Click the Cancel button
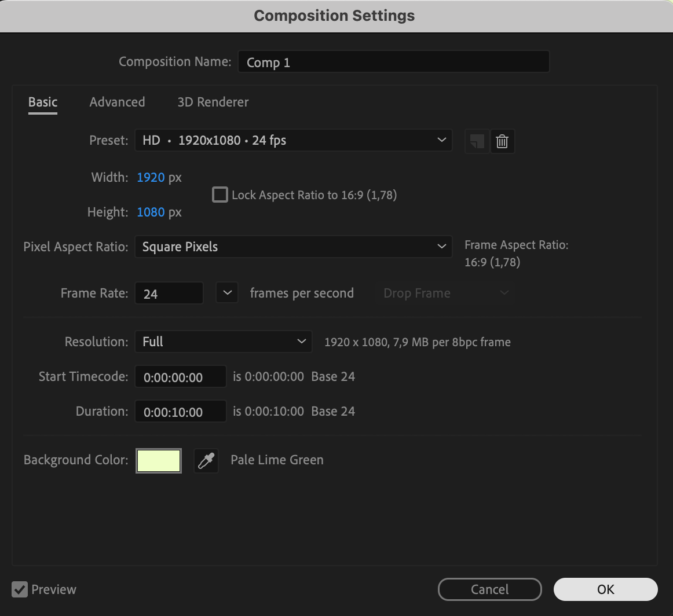The width and height of the screenshot is (673, 616). pyautogui.click(x=489, y=589)
